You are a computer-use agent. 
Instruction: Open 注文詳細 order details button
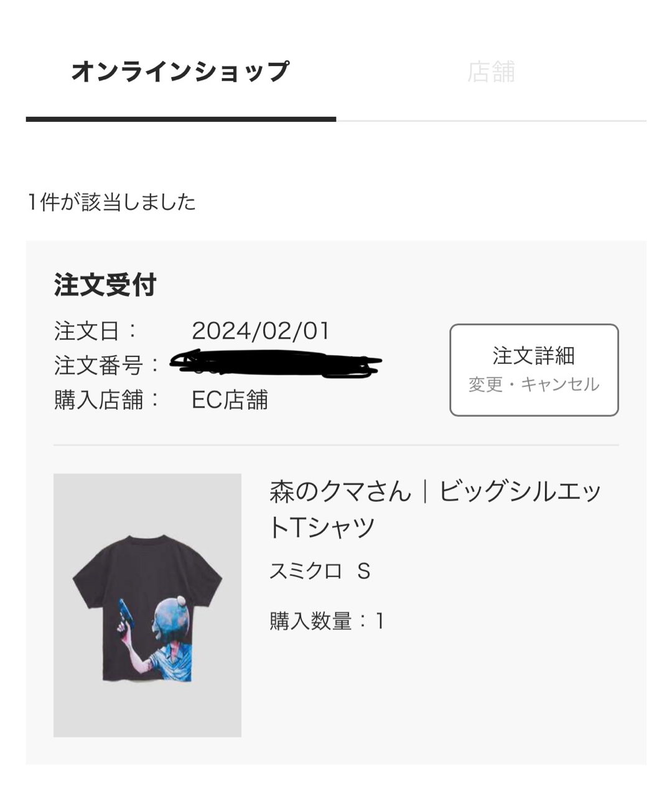click(x=534, y=370)
